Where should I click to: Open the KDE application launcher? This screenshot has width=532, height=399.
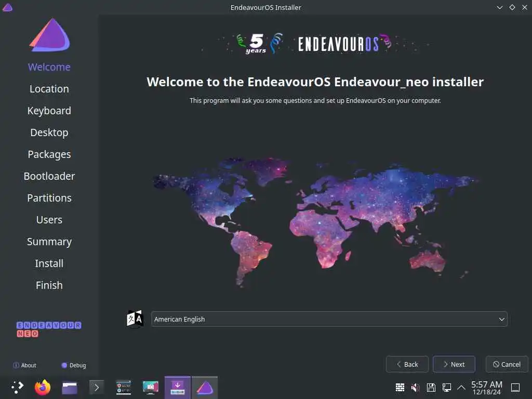pyautogui.click(x=17, y=387)
